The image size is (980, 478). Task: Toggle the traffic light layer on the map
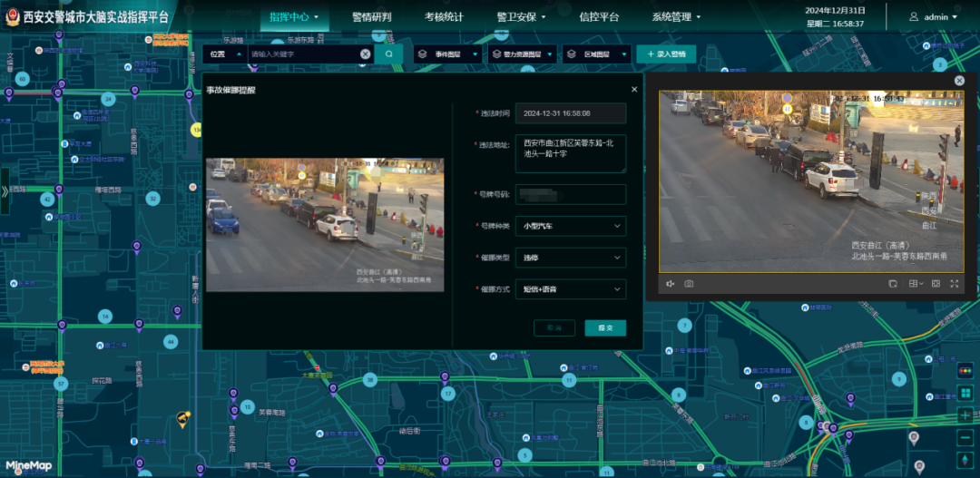tap(965, 370)
